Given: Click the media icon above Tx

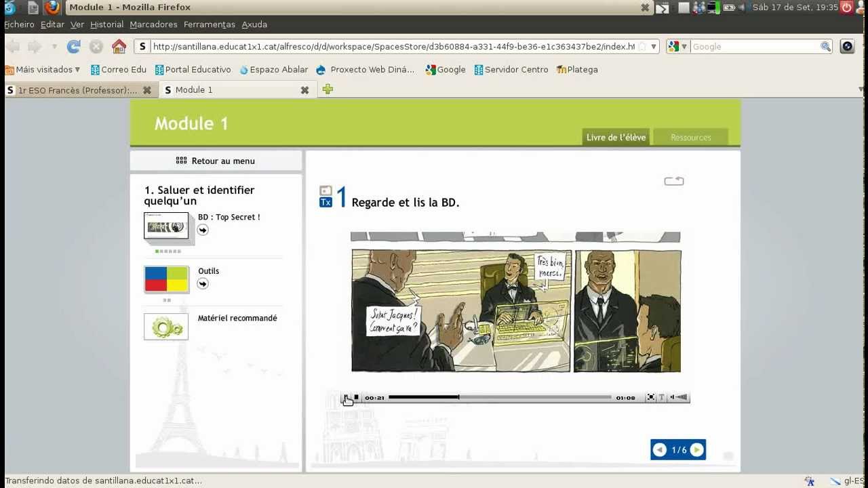Looking at the screenshot, I should click(325, 191).
